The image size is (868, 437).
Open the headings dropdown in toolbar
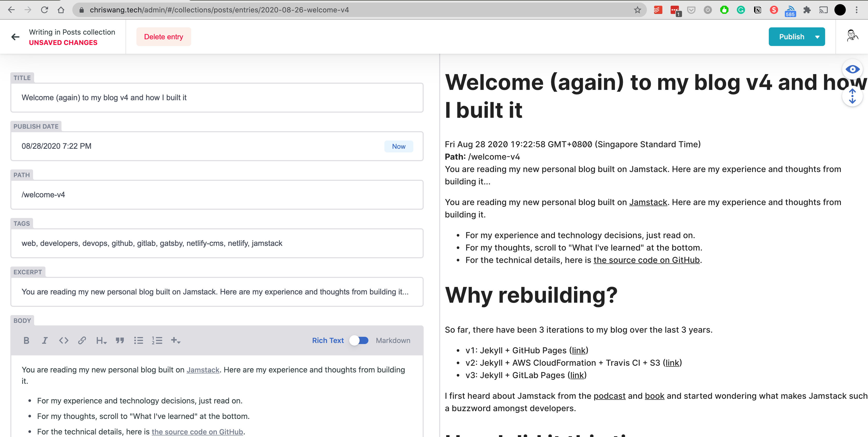tap(101, 340)
